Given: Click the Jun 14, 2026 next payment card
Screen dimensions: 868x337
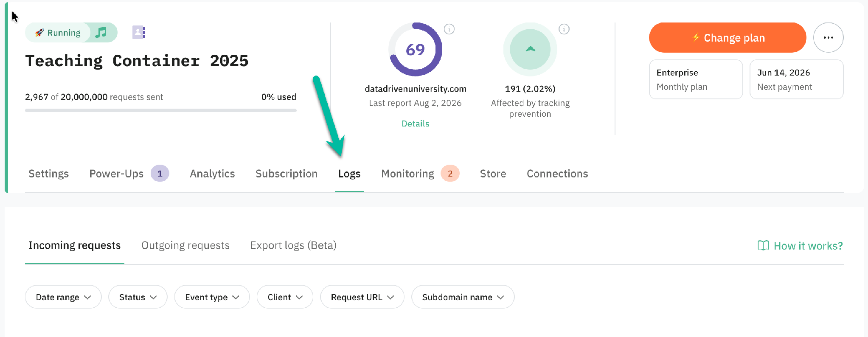Looking at the screenshot, I should pyautogui.click(x=796, y=79).
